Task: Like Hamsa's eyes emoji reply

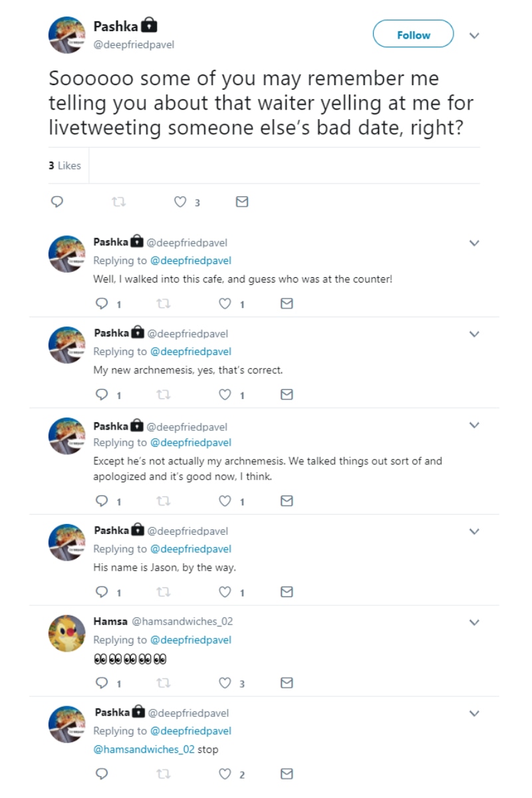Action: [x=226, y=683]
